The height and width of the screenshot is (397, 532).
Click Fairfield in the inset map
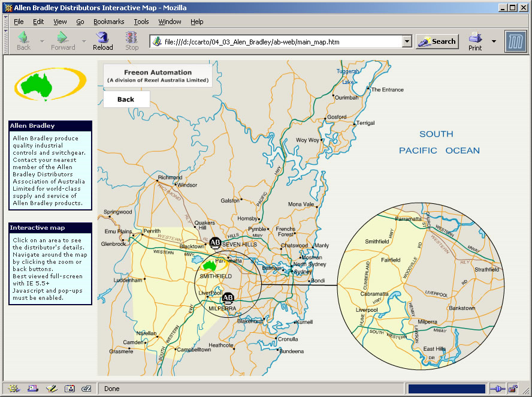pyautogui.click(x=391, y=260)
